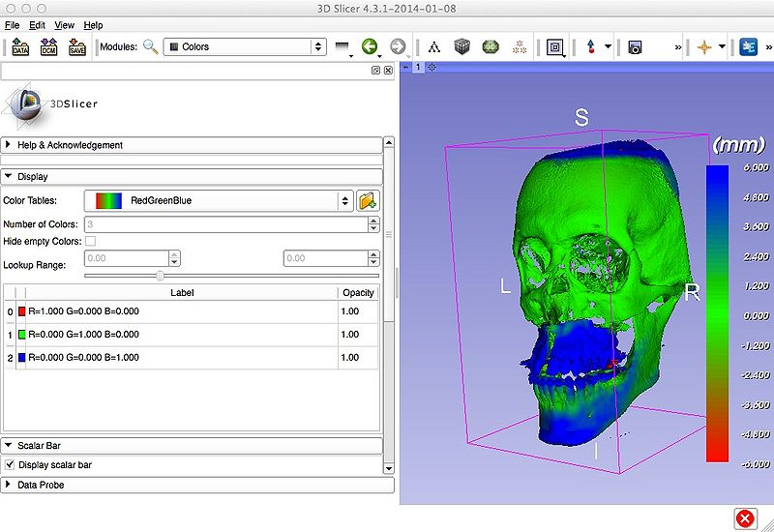774x532 pixels.
Task: Open the View menu
Action: pos(64,24)
